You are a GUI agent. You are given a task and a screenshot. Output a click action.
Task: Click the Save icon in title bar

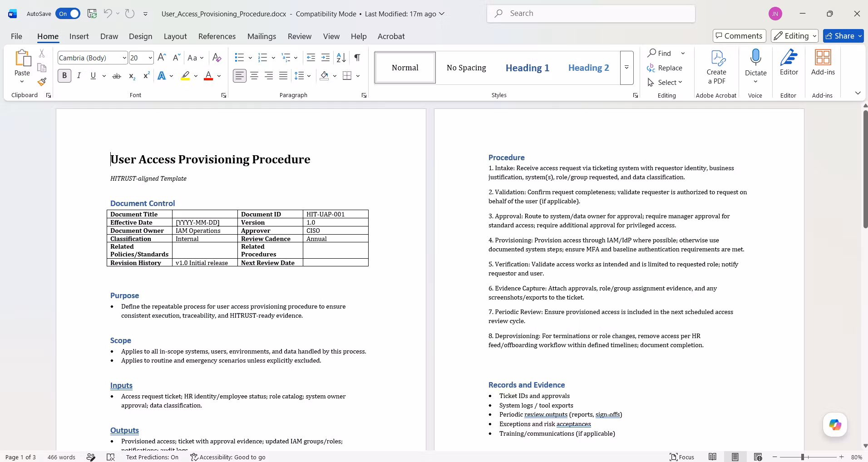pos(92,14)
